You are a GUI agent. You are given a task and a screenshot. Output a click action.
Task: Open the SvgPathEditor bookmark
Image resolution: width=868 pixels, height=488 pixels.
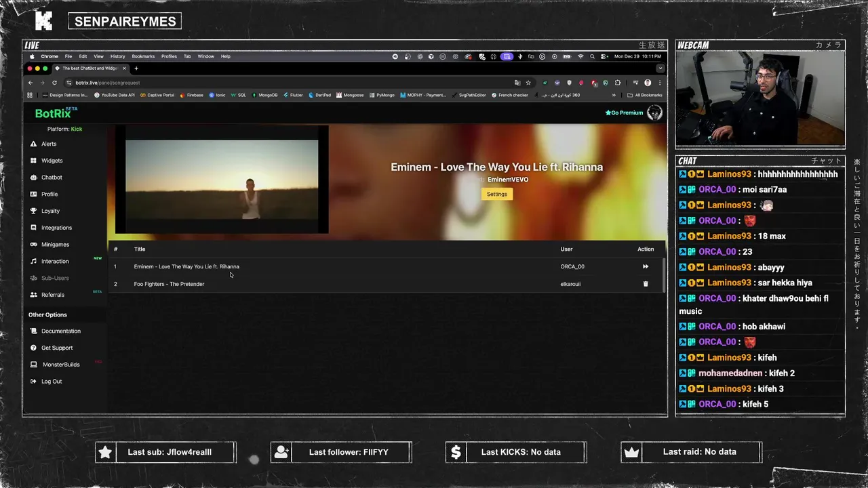[x=469, y=95]
